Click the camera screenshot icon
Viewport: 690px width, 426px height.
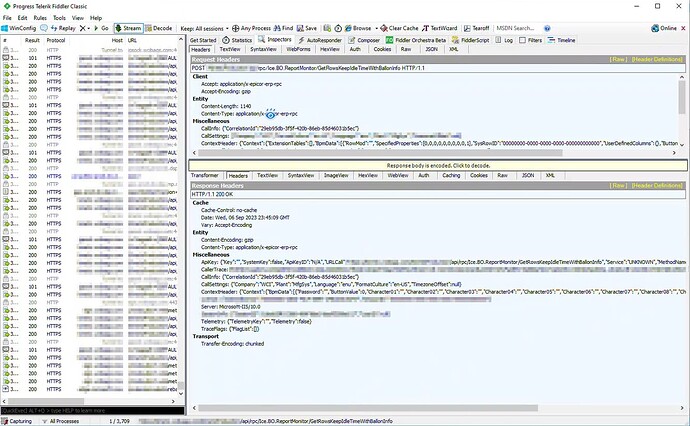tap(327, 28)
